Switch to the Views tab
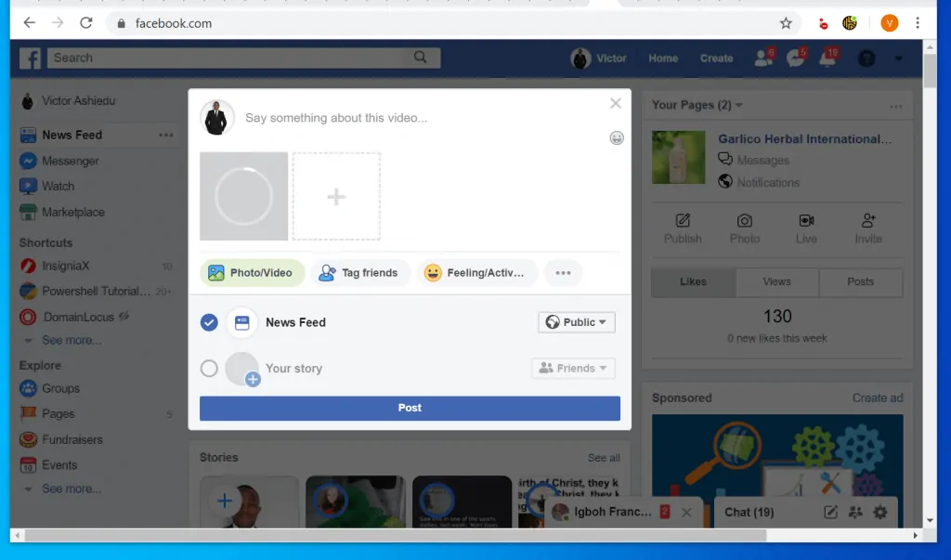 (776, 281)
